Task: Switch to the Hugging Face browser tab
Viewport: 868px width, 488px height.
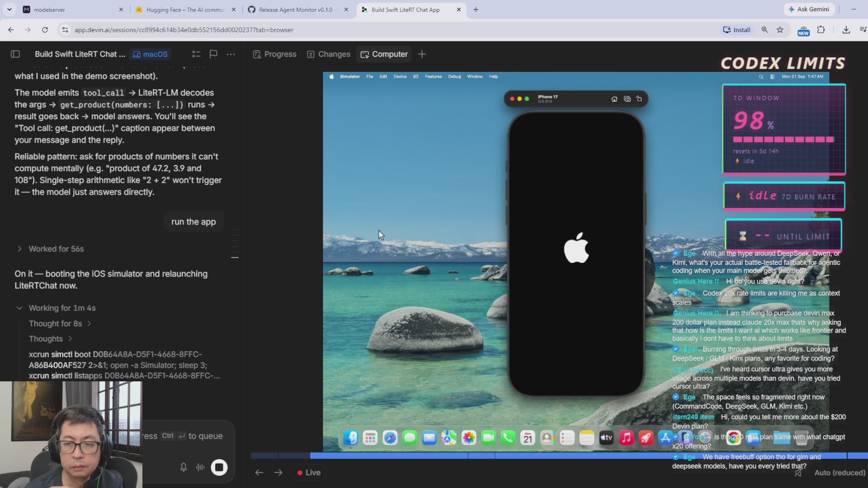Action: click(x=185, y=9)
